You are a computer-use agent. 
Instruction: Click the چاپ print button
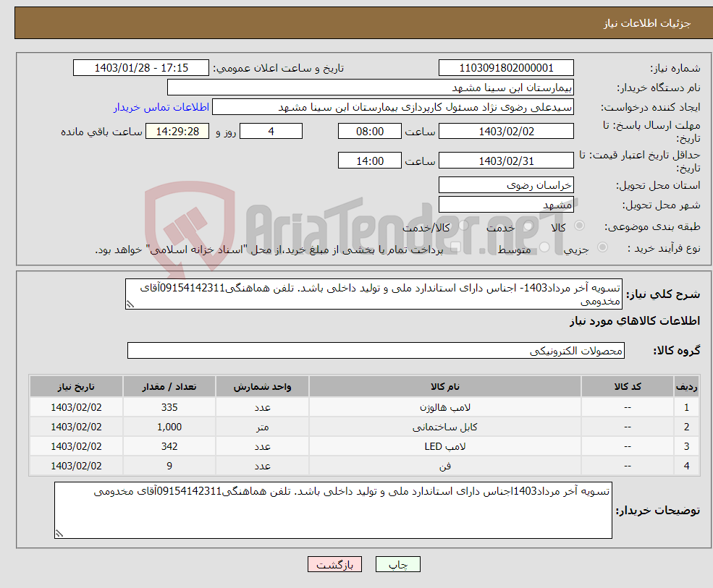[x=398, y=564]
